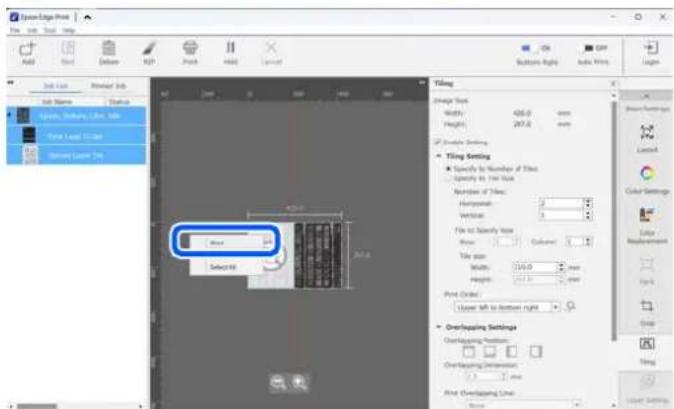674x409 pixels.
Task: Click the tile Width stepper arrows
Action: 561,267
